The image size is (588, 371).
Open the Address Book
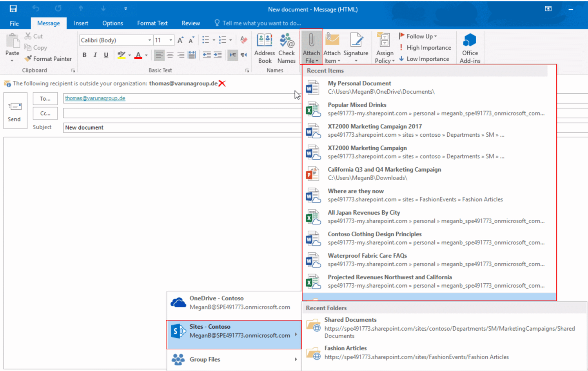[265, 47]
